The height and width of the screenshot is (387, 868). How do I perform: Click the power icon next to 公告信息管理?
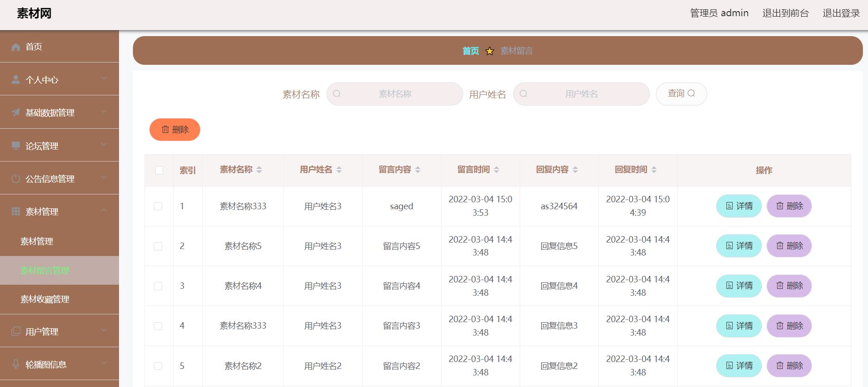point(16,179)
